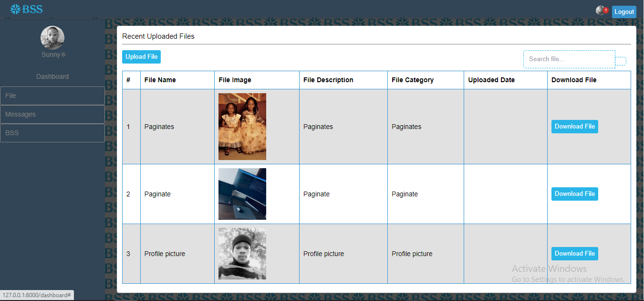
Task: Click the Logout button
Action: click(624, 12)
